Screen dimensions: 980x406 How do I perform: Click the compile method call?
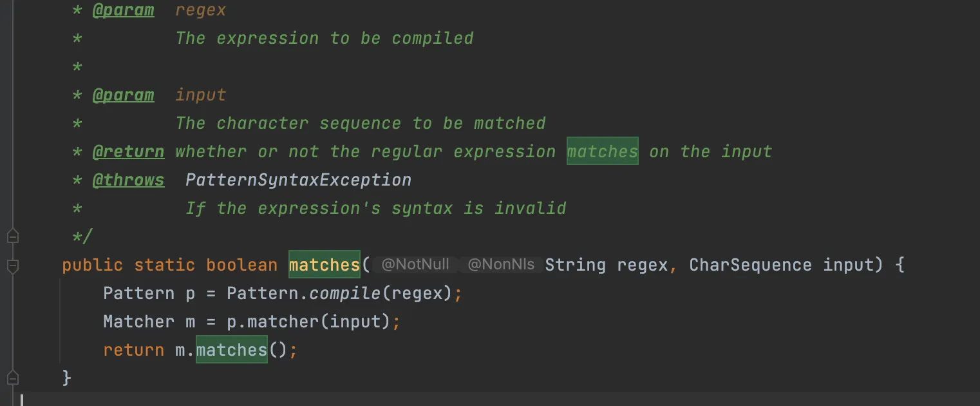pos(344,294)
